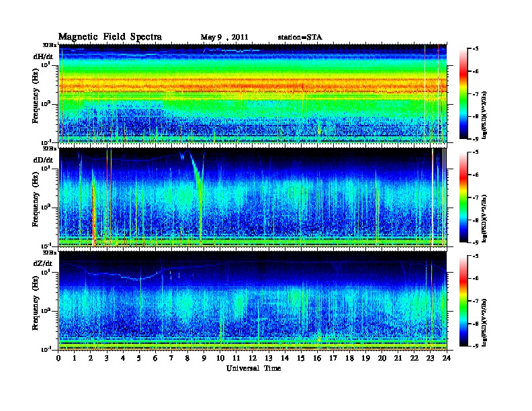
Task: Click the dH/dt spectrogram plot area
Action: pos(253,93)
